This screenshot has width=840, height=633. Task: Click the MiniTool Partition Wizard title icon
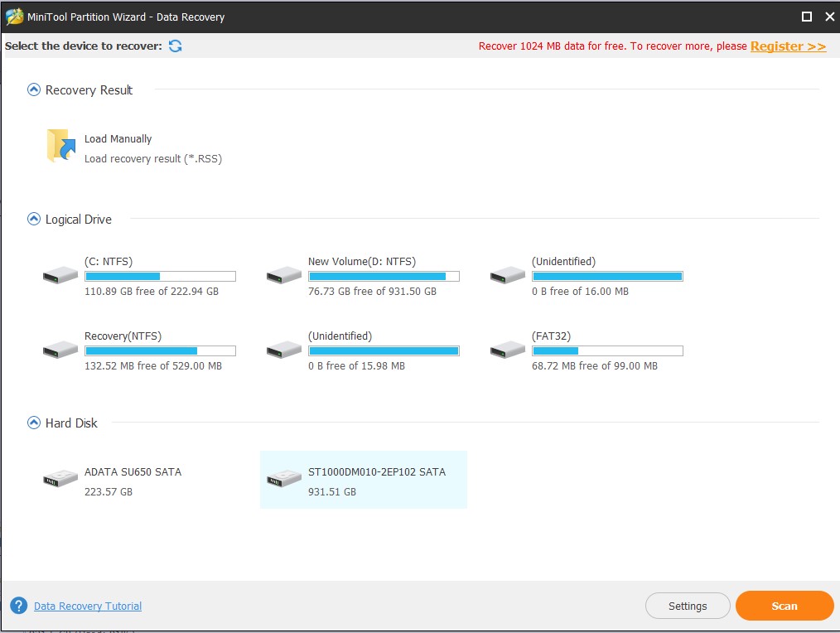tap(14, 17)
